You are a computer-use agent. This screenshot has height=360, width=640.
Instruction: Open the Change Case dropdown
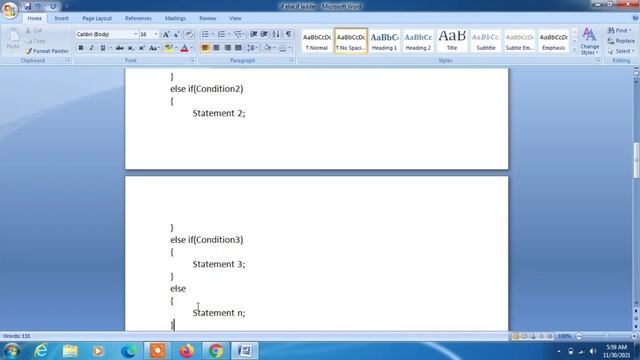(x=153, y=48)
